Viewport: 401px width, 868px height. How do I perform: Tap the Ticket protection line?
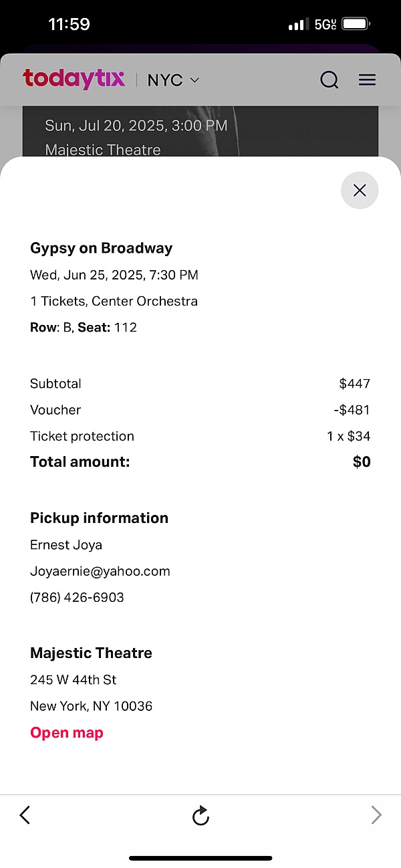(82, 436)
